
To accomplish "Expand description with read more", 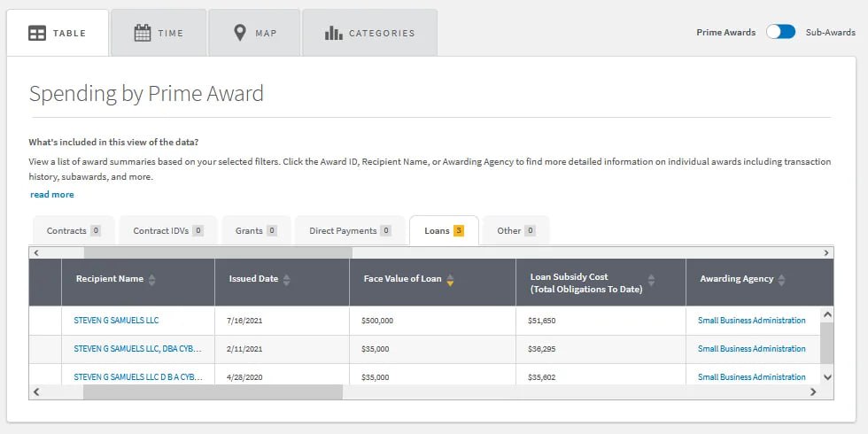I will 52,195.
